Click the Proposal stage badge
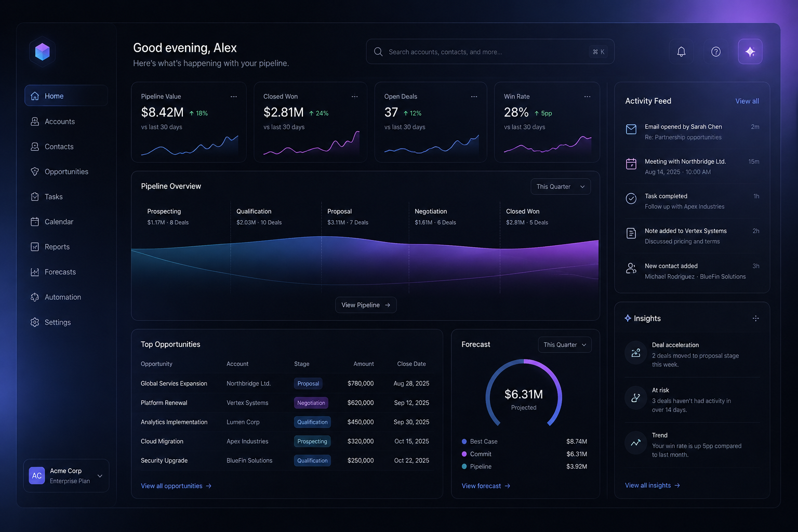Viewport: 798px width, 532px height. tap(308, 383)
